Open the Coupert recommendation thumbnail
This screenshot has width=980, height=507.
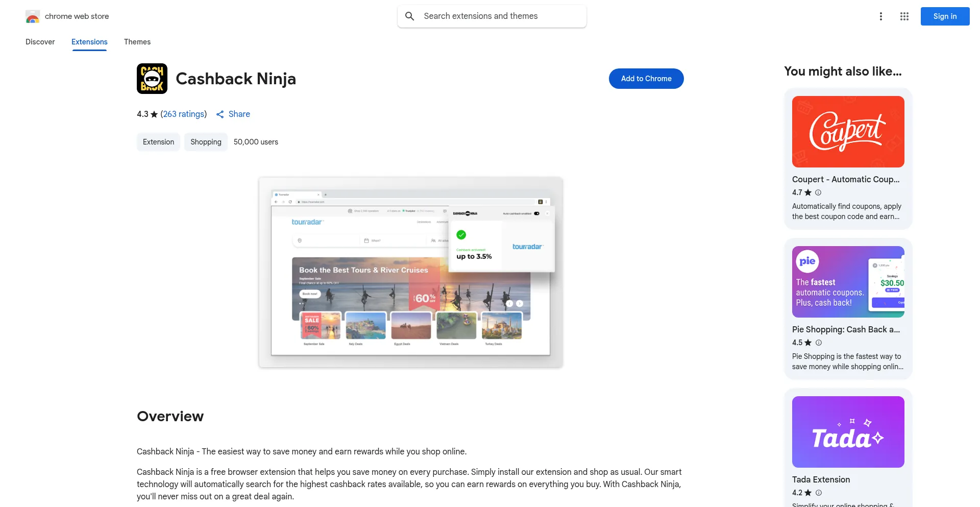848,132
